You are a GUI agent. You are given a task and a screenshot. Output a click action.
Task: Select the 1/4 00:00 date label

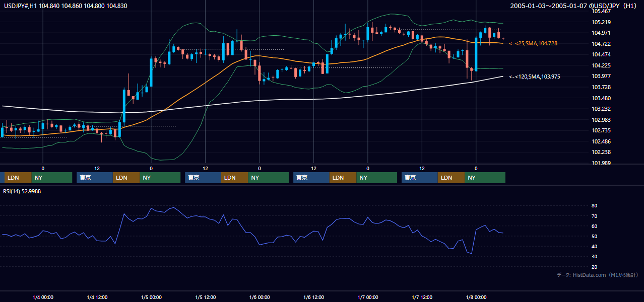point(43,297)
